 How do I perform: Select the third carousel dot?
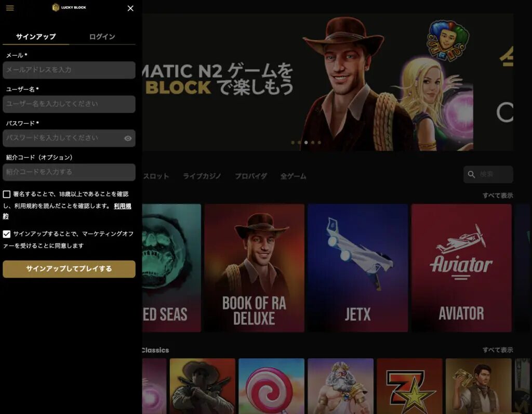(x=306, y=143)
